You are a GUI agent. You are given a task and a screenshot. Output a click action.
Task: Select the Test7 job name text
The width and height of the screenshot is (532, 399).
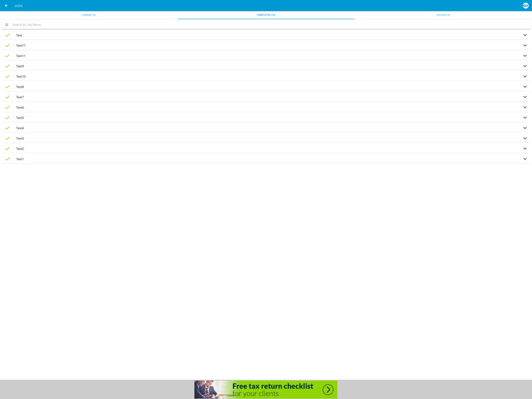click(20, 97)
